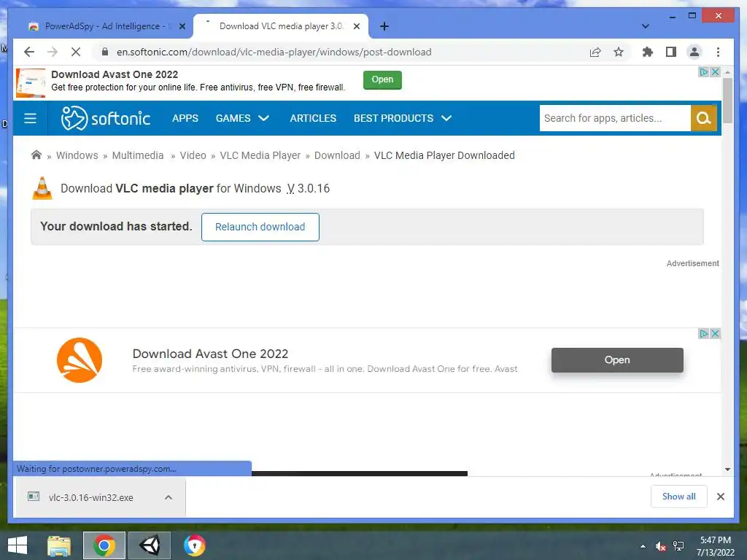Click the green Open button in top ad
Image resolution: width=747 pixels, height=560 pixels.
382,79
